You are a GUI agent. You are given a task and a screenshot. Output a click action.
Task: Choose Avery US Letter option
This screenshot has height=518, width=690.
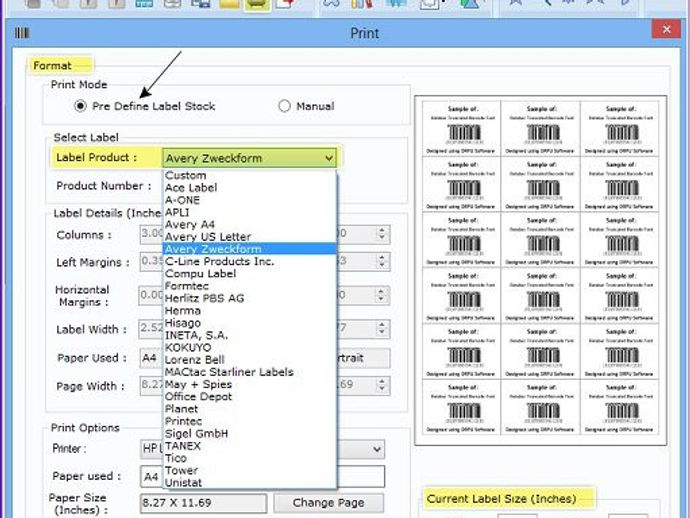(250, 237)
